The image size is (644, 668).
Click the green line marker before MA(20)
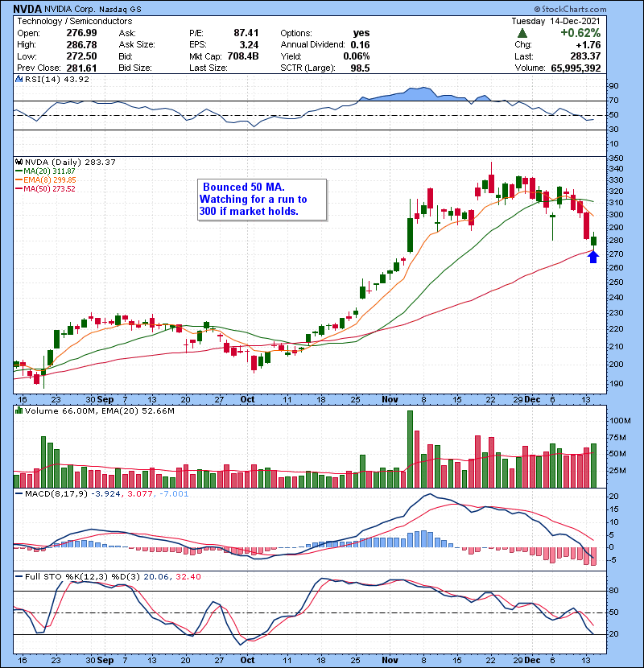[x=19, y=171]
